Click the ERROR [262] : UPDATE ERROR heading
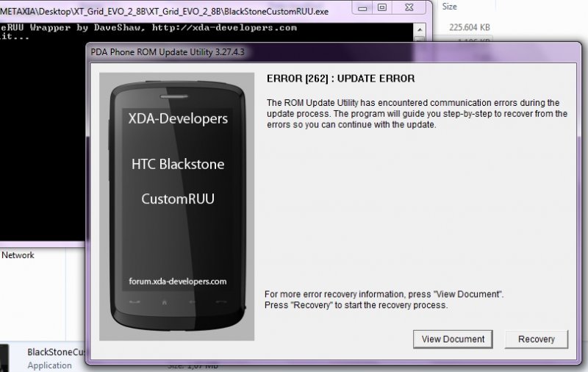This screenshot has width=588, height=372. click(340, 79)
